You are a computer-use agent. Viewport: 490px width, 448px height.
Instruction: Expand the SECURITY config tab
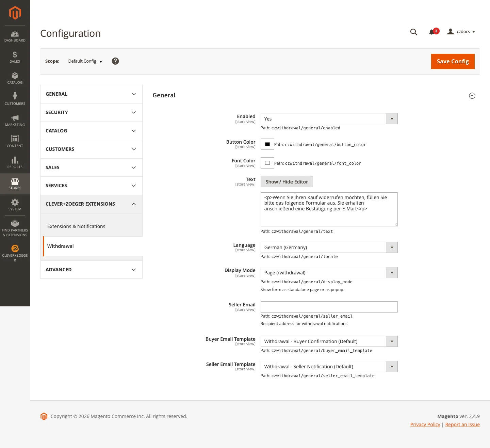coord(91,112)
